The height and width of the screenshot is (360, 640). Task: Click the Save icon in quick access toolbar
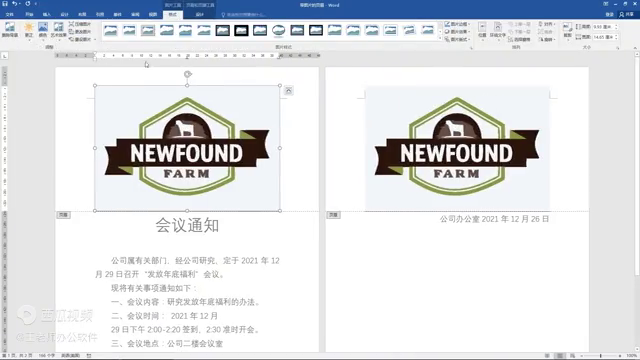(5, 4)
